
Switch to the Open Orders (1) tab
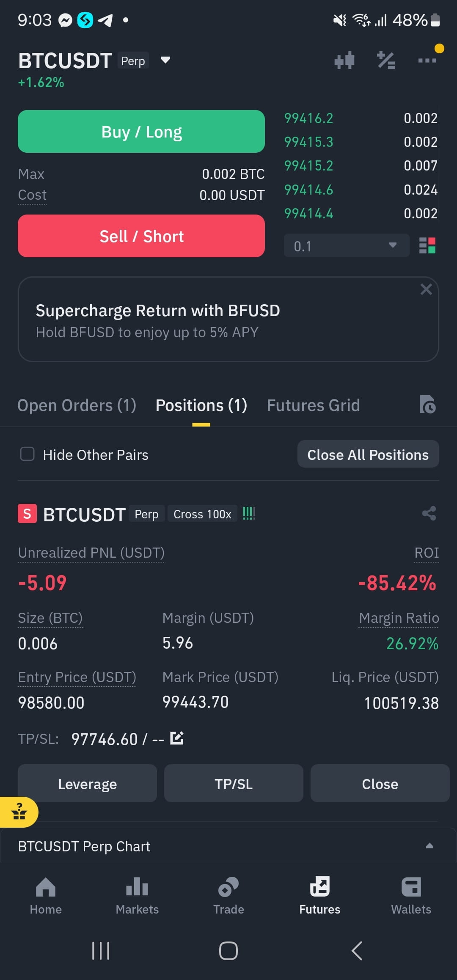pyautogui.click(x=77, y=405)
